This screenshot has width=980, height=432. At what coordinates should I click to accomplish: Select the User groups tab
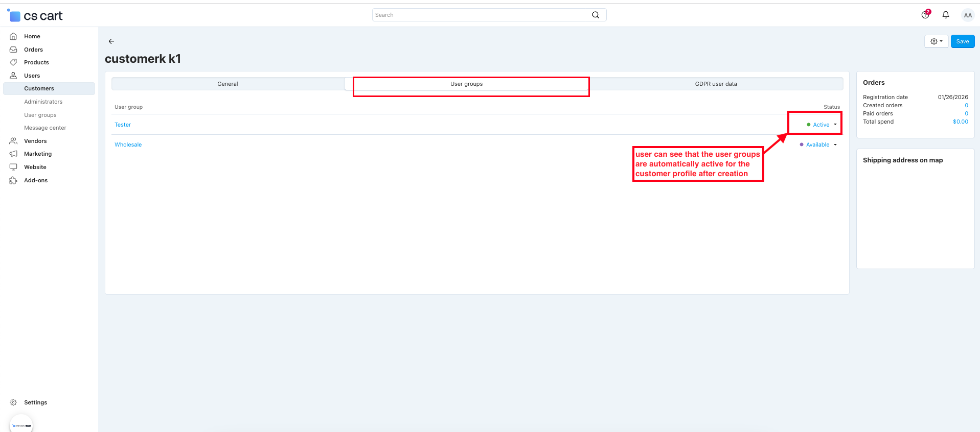pyautogui.click(x=466, y=84)
